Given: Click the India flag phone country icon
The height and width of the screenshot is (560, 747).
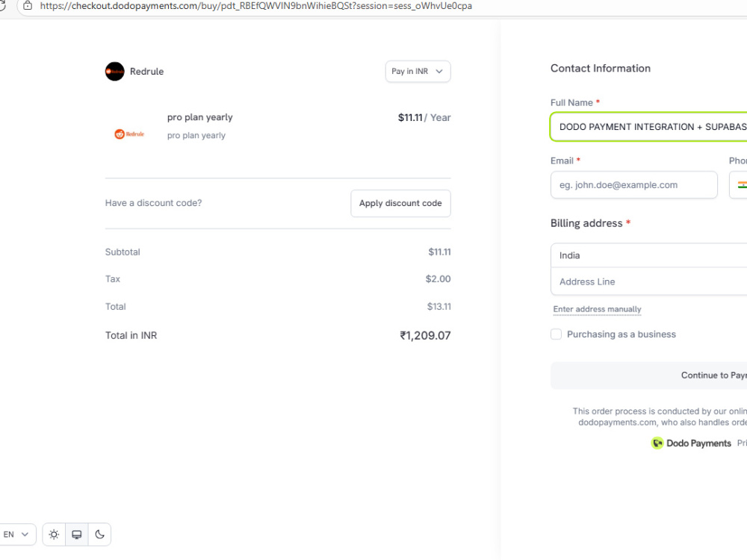Looking at the screenshot, I should pos(743,184).
